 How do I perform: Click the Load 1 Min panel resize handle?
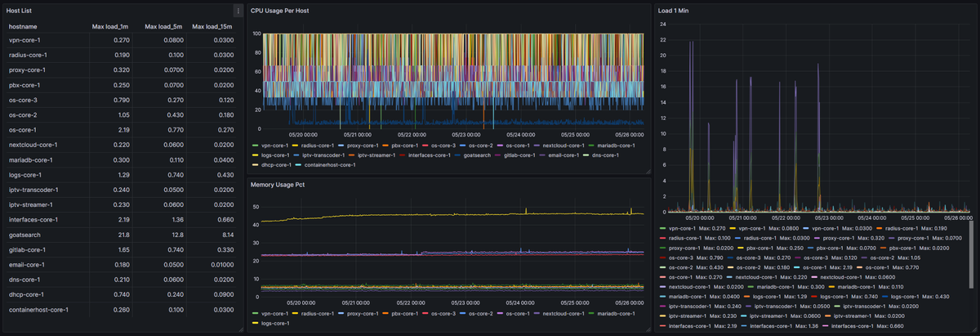(x=974, y=329)
